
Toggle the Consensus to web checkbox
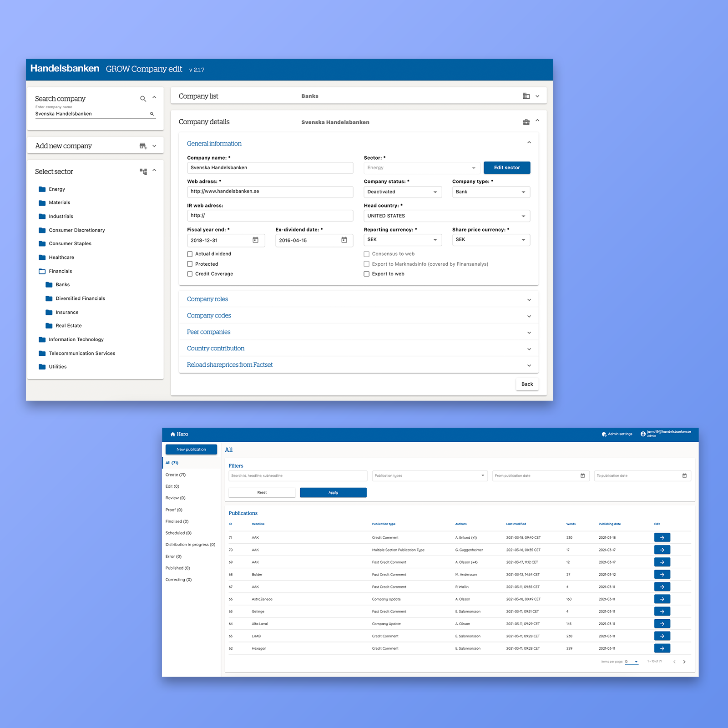pos(366,254)
